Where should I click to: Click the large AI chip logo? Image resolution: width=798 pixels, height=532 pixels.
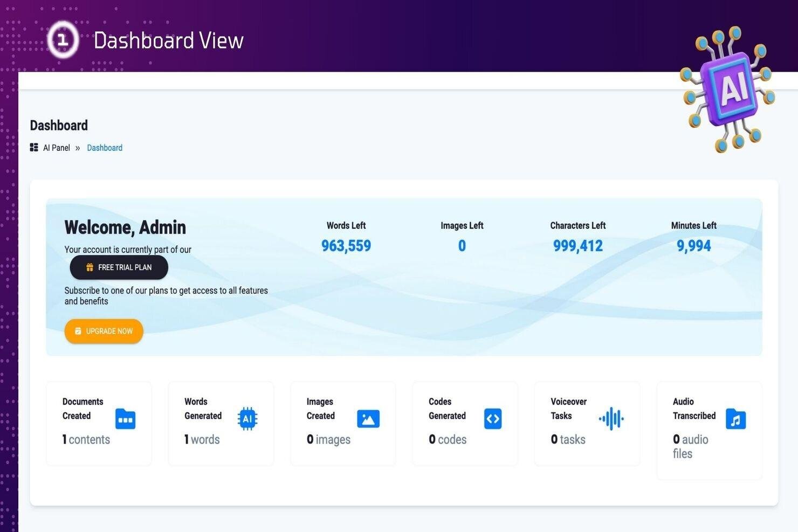coord(728,90)
